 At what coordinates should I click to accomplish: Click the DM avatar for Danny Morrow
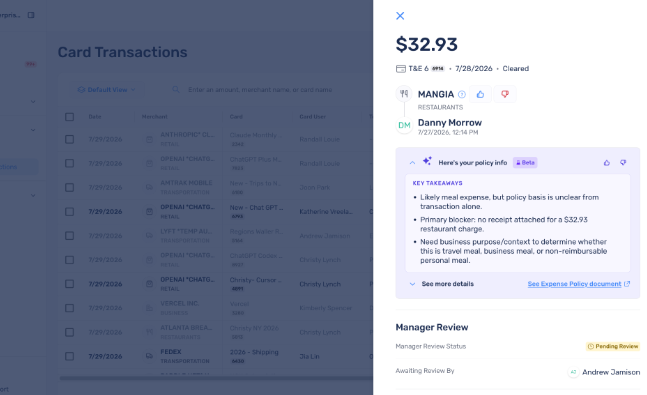[404, 125]
